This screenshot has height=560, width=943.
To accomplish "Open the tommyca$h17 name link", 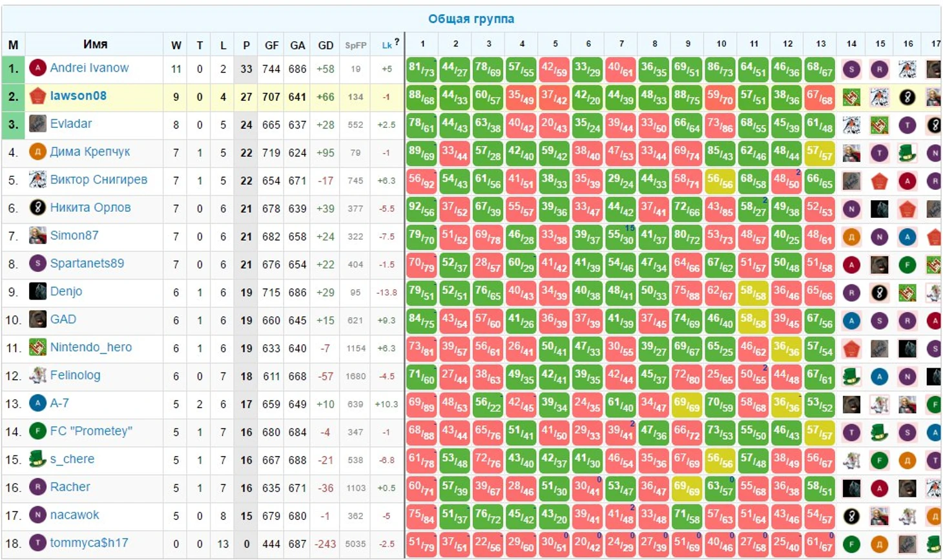I will coord(89,543).
